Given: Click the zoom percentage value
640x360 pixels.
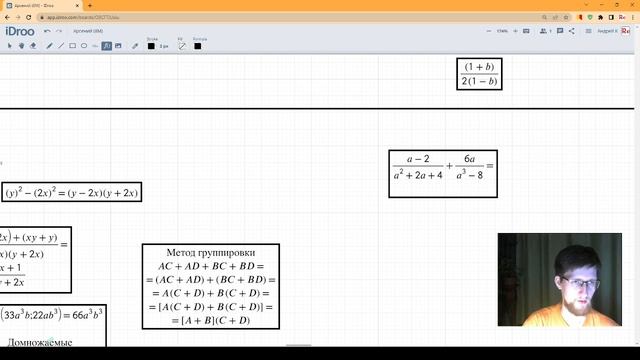Looking at the screenshot, I should click(x=502, y=31).
